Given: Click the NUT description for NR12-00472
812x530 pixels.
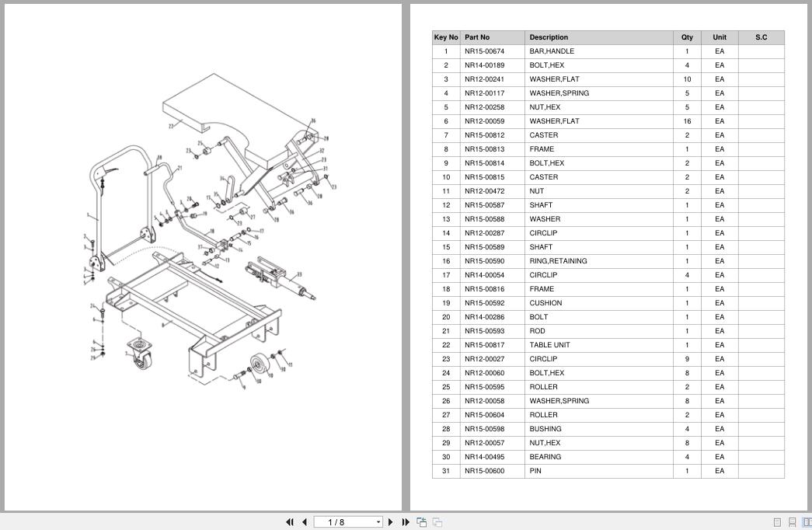Looking at the screenshot, I should (536, 191).
